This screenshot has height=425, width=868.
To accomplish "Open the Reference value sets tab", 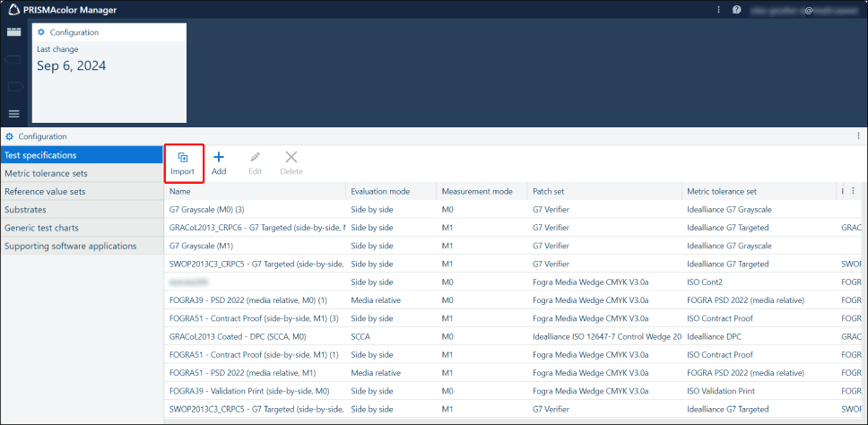I will coord(45,191).
